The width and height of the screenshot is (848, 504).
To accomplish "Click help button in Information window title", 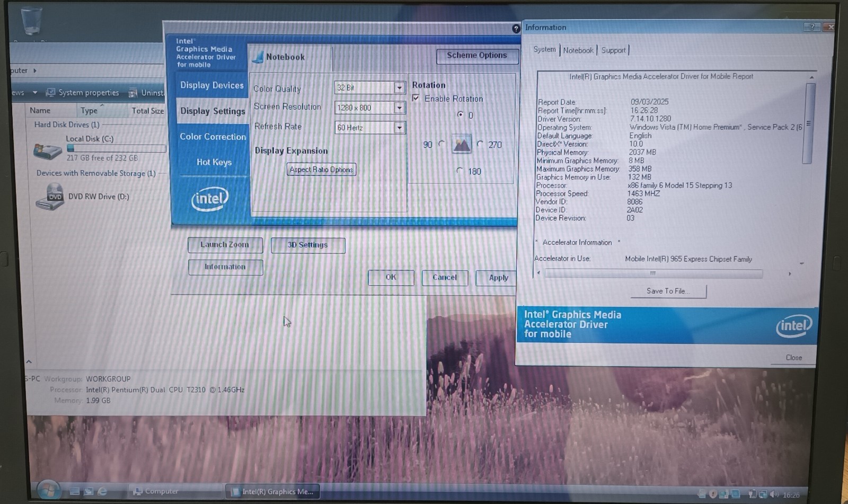I will pos(812,27).
